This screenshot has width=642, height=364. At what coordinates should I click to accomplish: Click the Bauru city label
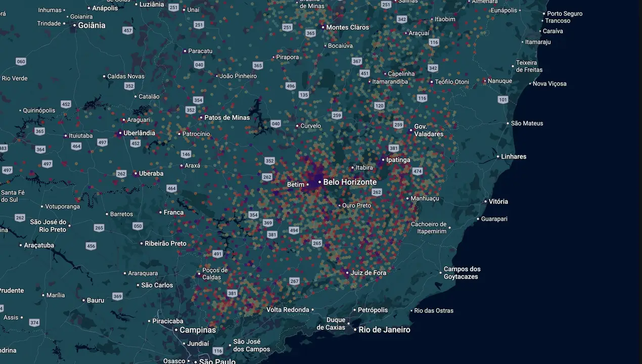point(96,300)
